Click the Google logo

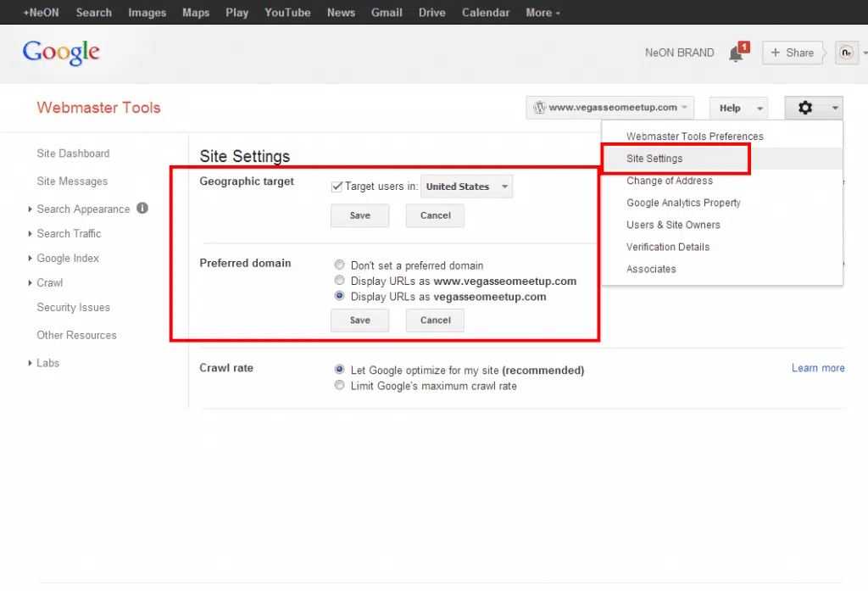61,53
